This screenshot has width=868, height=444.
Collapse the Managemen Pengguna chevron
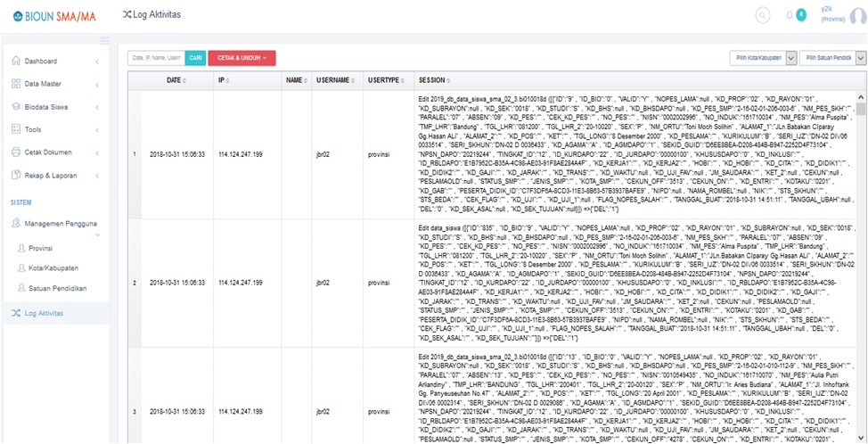(97, 235)
